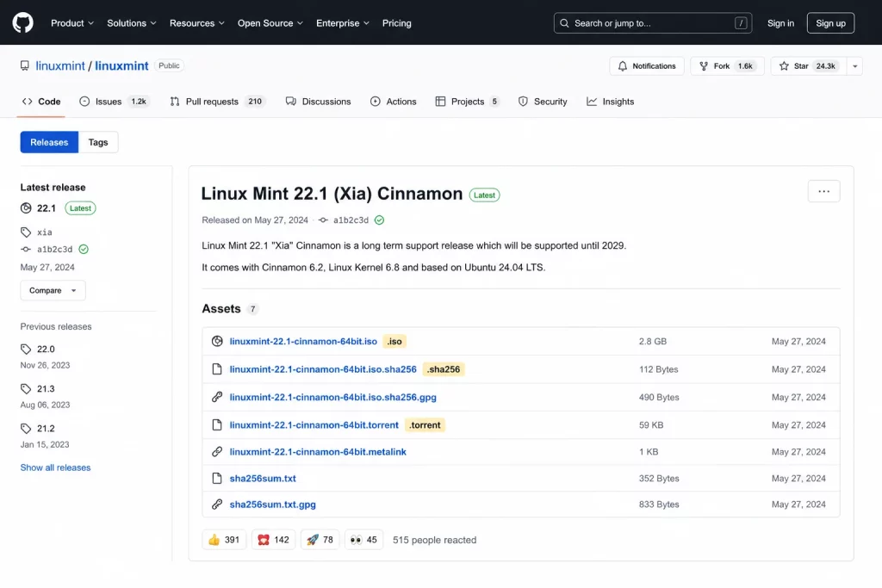The image size is (882, 588).
Task: Fork the repository
Action: pyautogui.click(x=727, y=65)
